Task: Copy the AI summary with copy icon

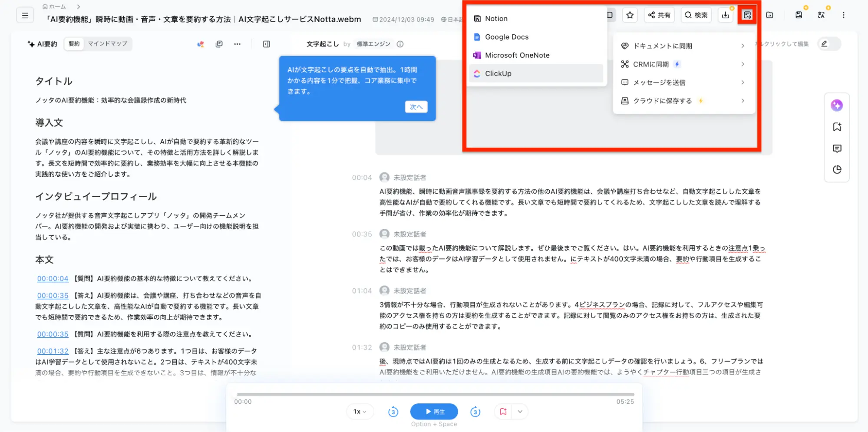Action: [x=219, y=44]
